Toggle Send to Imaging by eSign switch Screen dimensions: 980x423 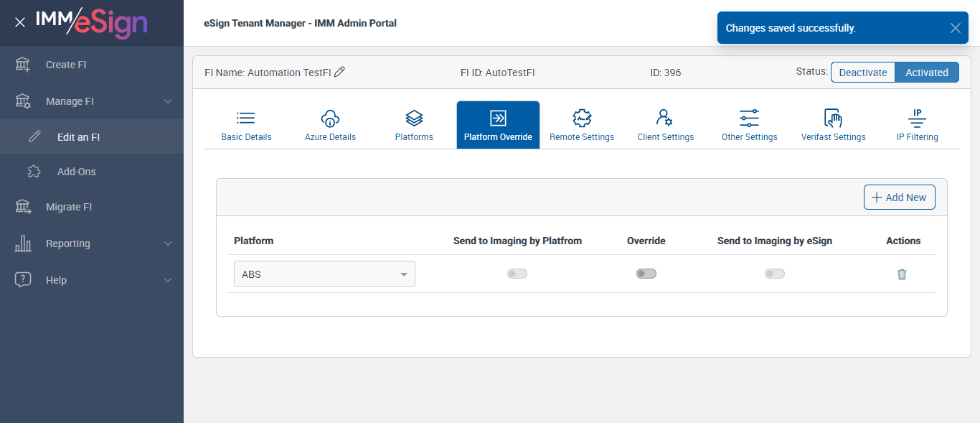(x=774, y=274)
